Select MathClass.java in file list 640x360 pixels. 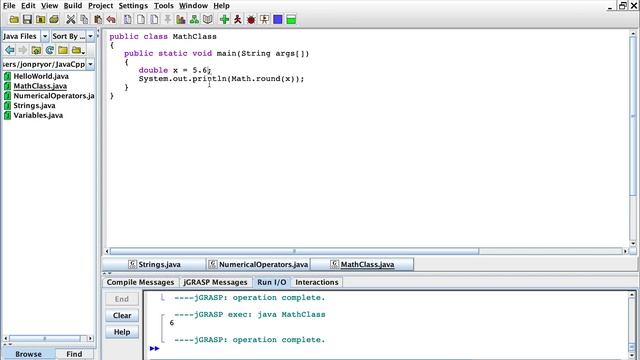[x=36, y=86]
